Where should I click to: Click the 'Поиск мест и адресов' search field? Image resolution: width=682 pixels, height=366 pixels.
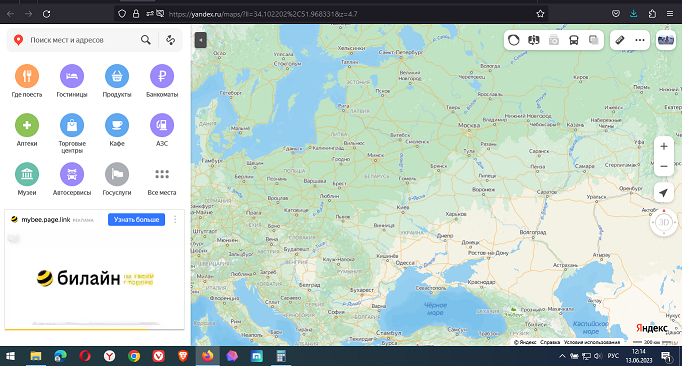coord(83,40)
